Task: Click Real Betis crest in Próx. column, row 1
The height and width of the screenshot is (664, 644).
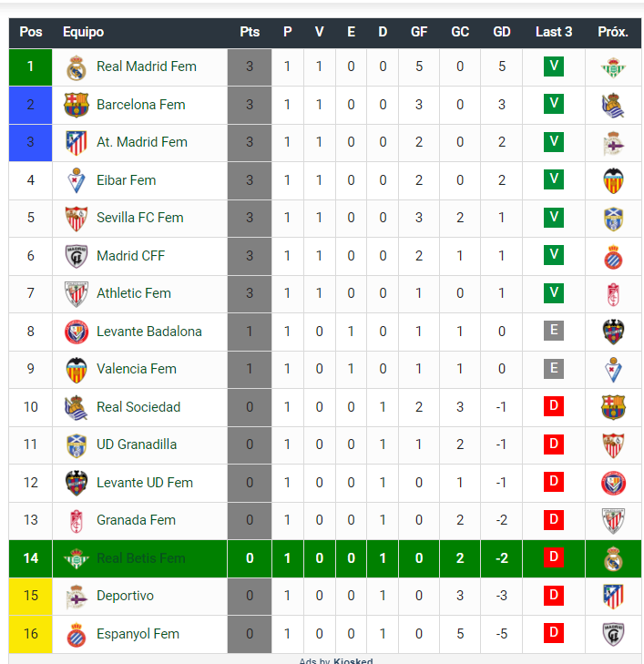Action: click(x=613, y=67)
